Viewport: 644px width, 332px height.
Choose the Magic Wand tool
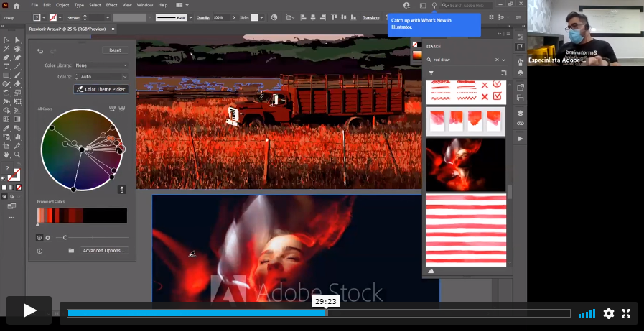click(x=6, y=49)
